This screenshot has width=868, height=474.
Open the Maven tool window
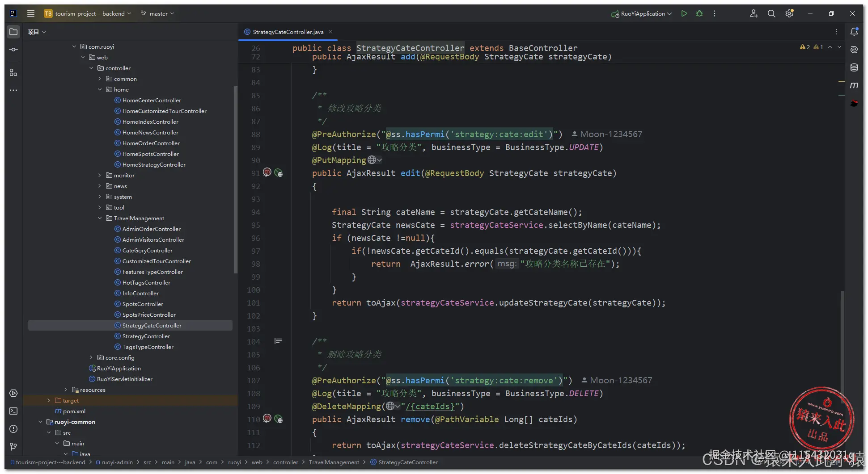point(854,85)
